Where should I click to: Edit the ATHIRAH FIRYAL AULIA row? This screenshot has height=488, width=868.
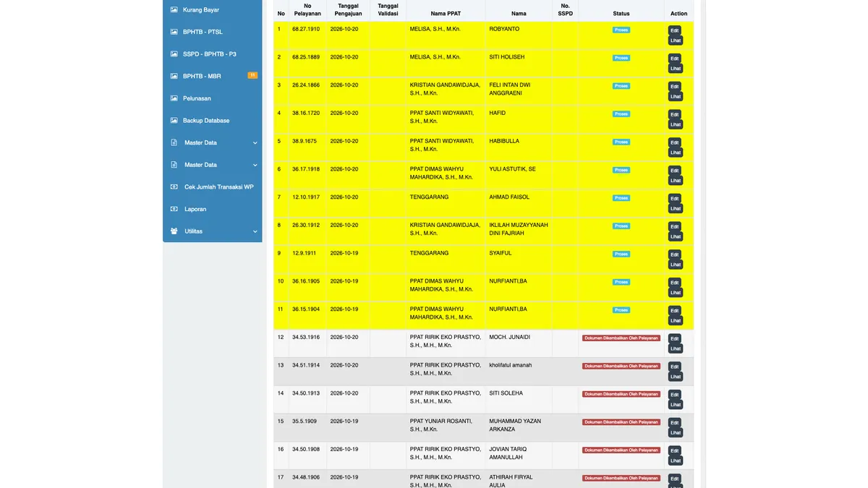pos(675,479)
